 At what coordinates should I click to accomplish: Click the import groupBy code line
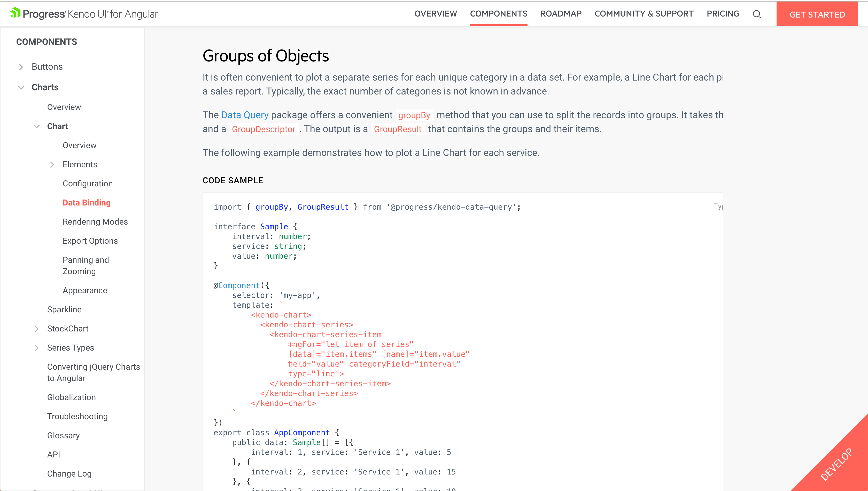click(367, 207)
